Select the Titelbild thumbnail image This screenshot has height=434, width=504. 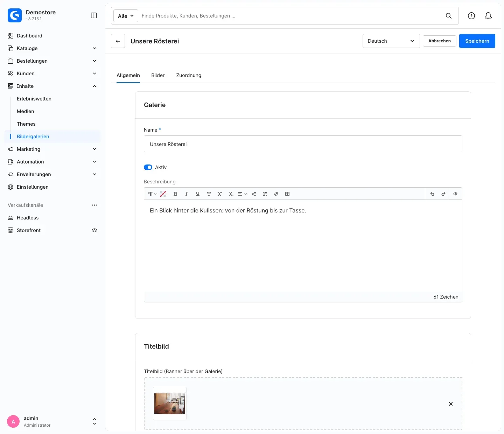(170, 404)
